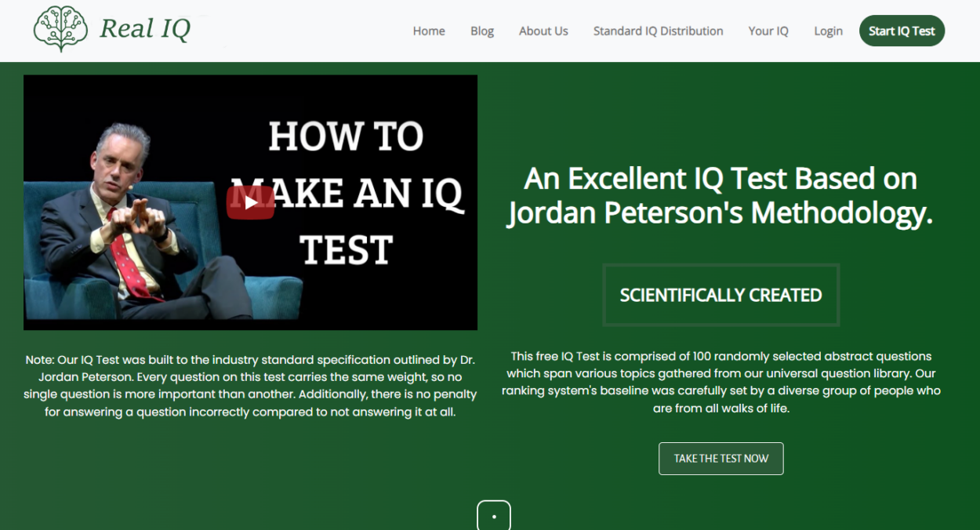Screen dimensions: 980x530
Task: Play the YouTube video
Action: [250, 202]
